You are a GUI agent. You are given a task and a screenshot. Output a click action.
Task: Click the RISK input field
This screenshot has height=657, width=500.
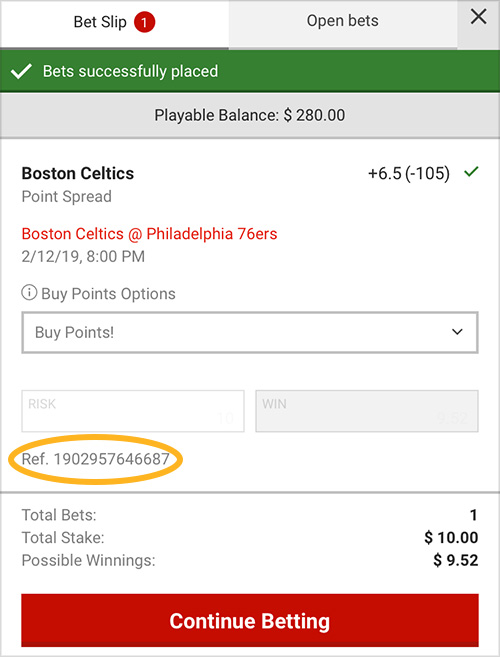click(133, 411)
